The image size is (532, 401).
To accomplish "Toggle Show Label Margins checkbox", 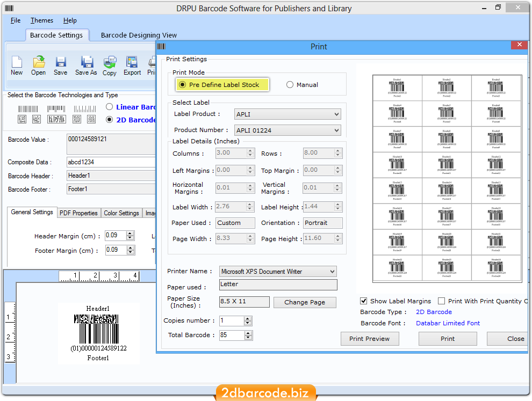I will click(363, 301).
